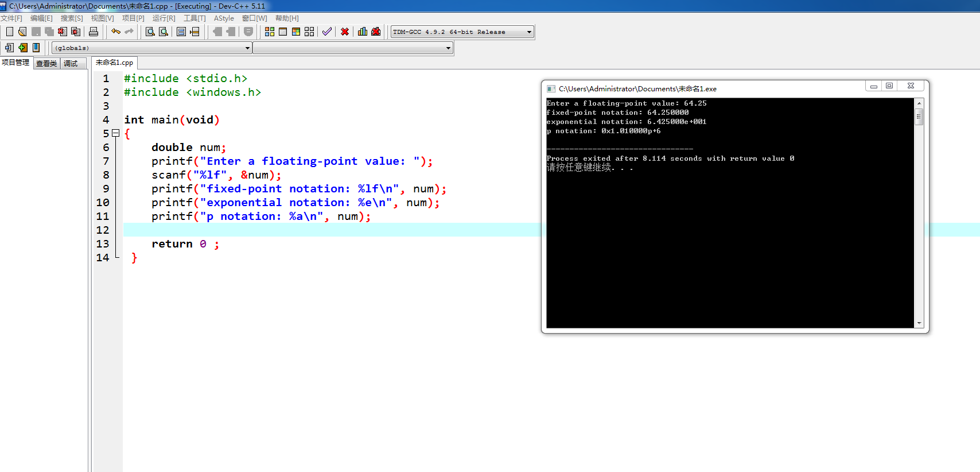Click the scanf("%lf", &num) line
This screenshot has height=472, width=980.
click(x=216, y=175)
